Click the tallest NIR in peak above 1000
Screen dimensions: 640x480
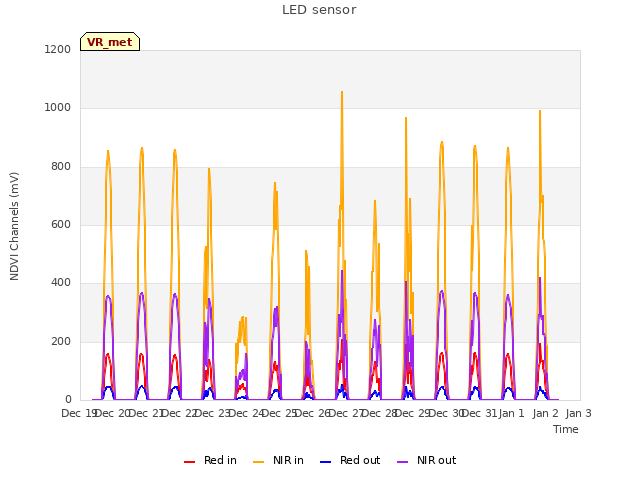coord(342,92)
